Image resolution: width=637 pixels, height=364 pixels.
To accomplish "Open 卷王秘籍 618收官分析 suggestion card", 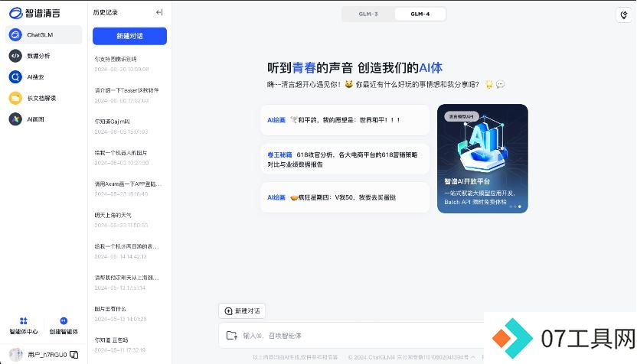I will coord(345,159).
